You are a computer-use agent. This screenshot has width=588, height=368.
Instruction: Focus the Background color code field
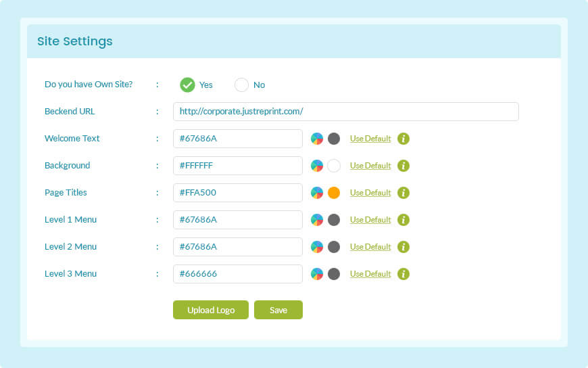tap(238, 166)
